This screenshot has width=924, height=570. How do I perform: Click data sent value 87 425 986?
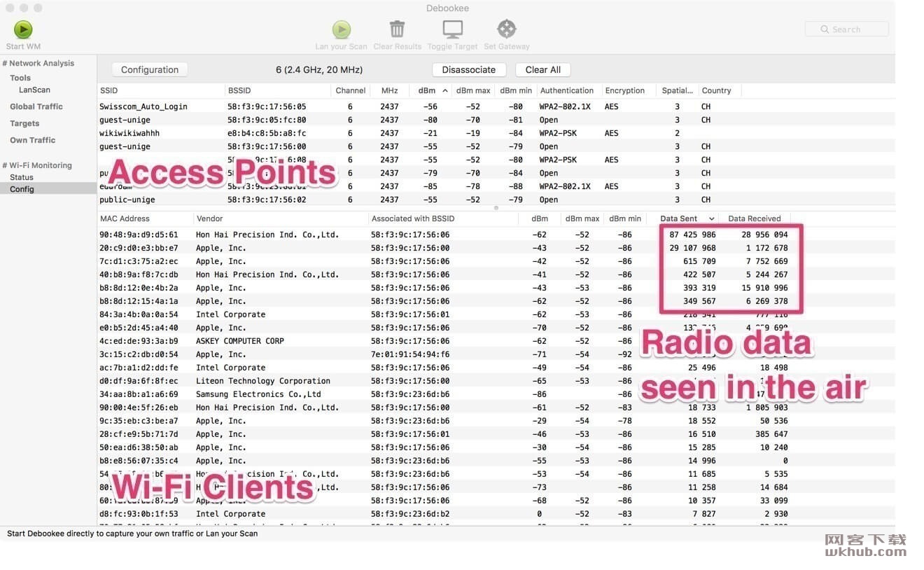click(692, 235)
